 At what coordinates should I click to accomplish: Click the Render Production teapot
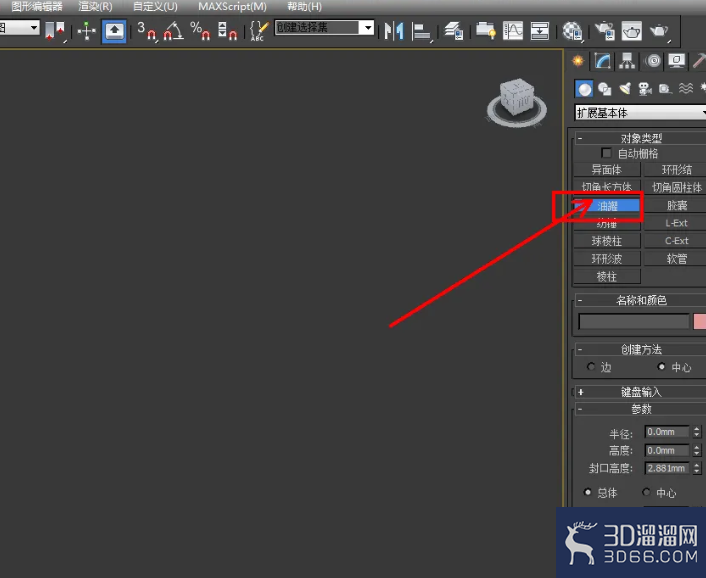[660, 31]
